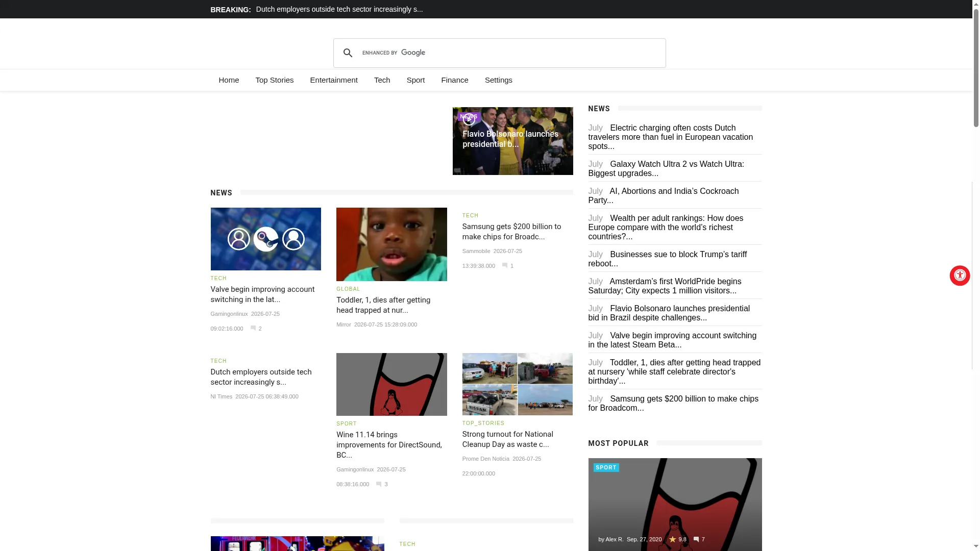Open 'Dutch employers outside tech sector' grid headline
The height and width of the screenshot is (551, 980).
point(261,377)
